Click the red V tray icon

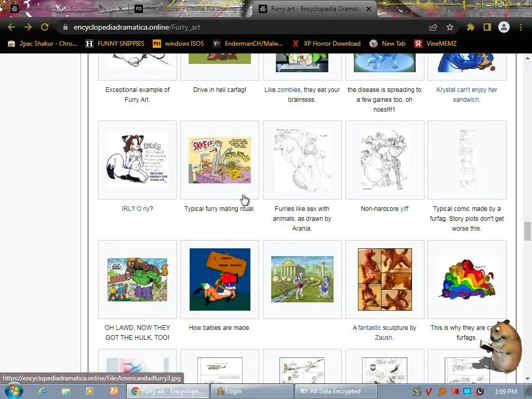tap(429, 392)
